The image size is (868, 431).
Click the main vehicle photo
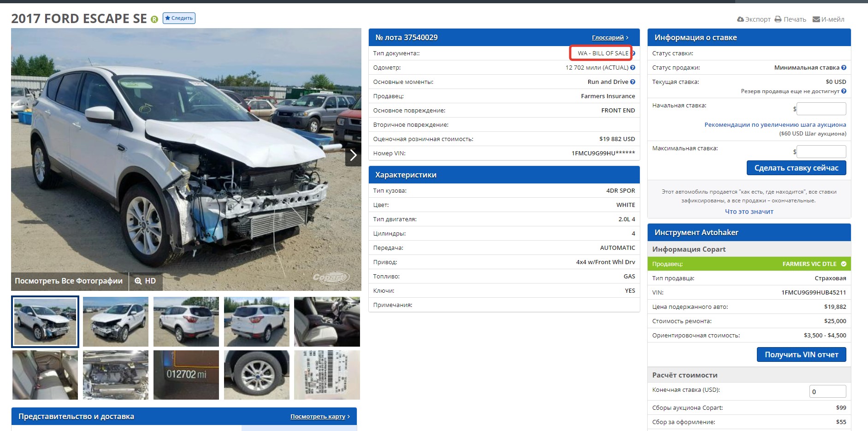click(186, 159)
